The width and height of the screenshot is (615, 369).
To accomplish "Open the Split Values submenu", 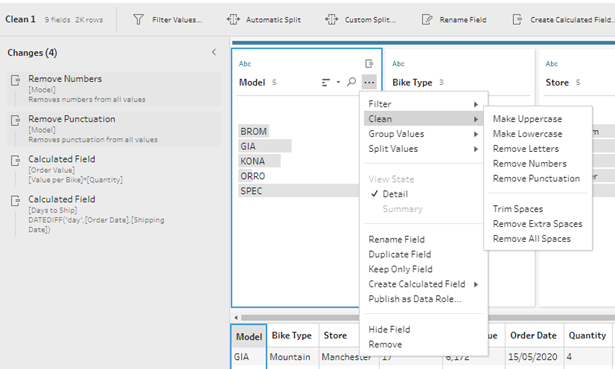I will (424, 149).
